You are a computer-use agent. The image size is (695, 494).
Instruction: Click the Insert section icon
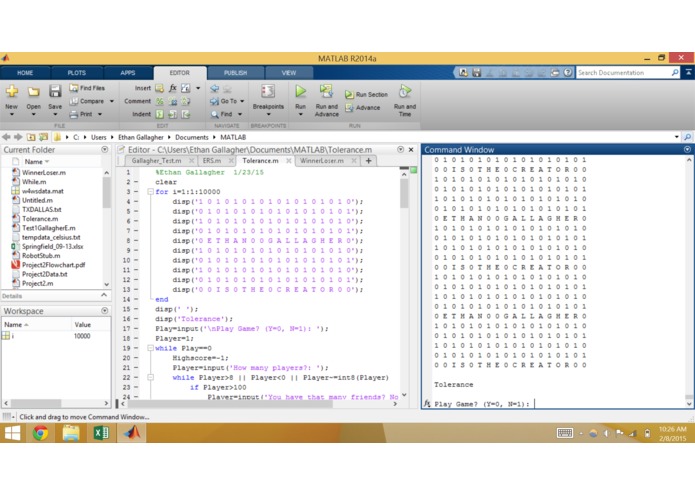click(160, 88)
